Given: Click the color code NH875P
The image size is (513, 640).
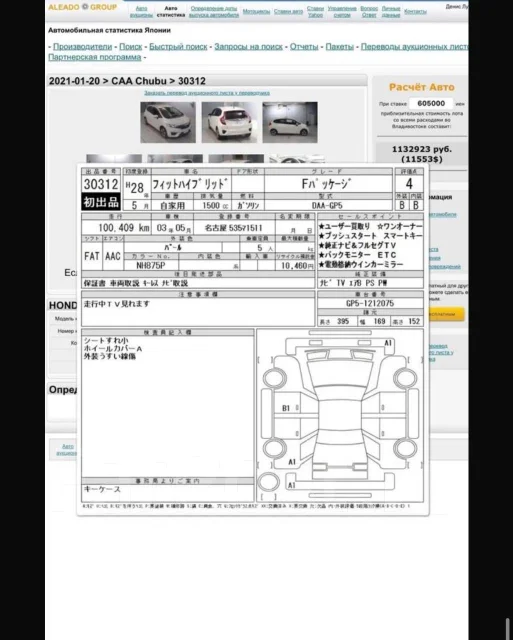Looking at the screenshot, I should pos(151,265).
